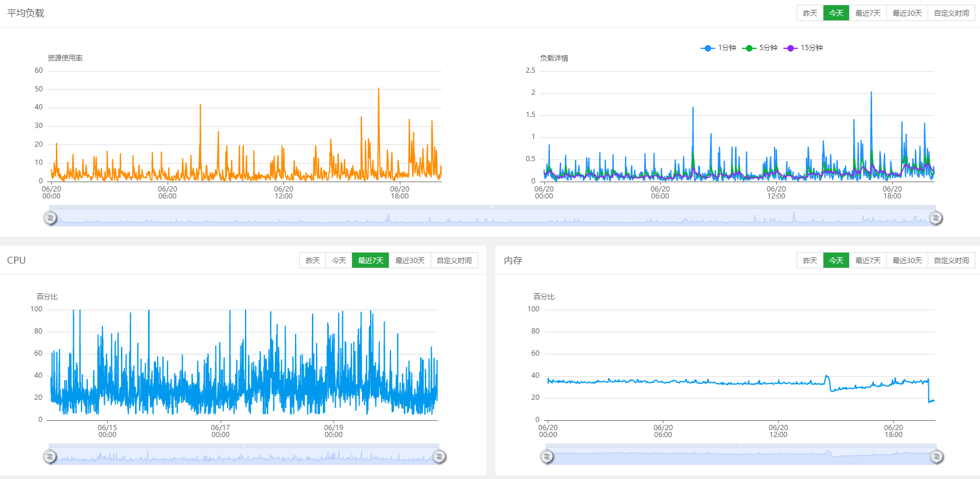
Task: Click the 平均负载 data zoom overview bar
Action: 493,217
